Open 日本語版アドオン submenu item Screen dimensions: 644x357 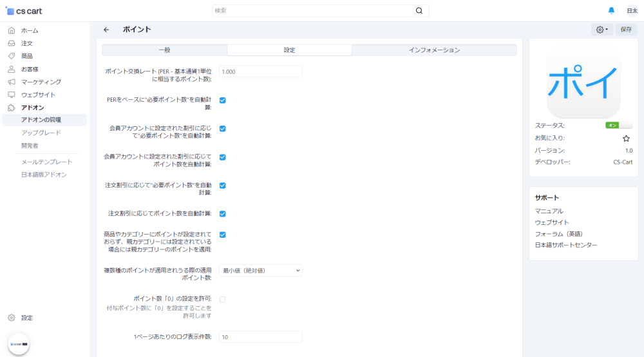44,175
